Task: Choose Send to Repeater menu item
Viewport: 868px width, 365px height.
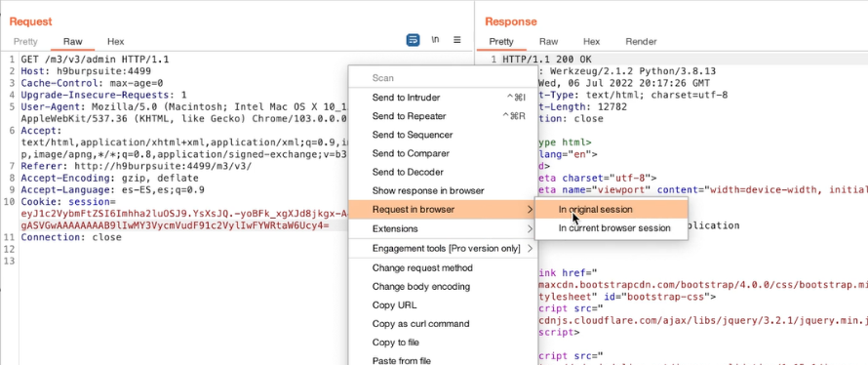Action: tap(442, 116)
